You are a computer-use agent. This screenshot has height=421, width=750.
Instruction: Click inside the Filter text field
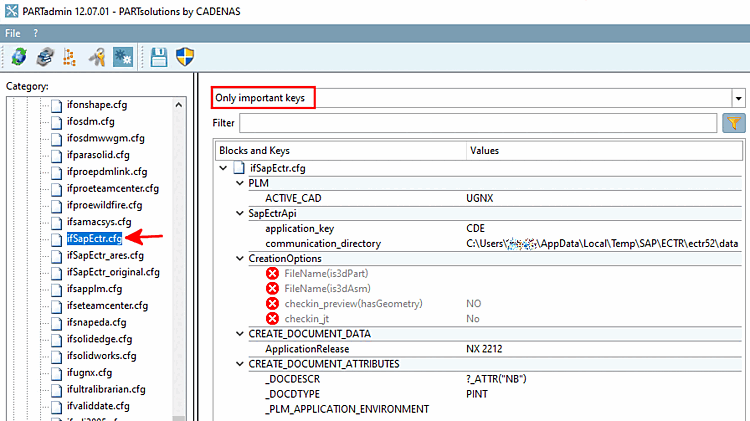point(478,123)
